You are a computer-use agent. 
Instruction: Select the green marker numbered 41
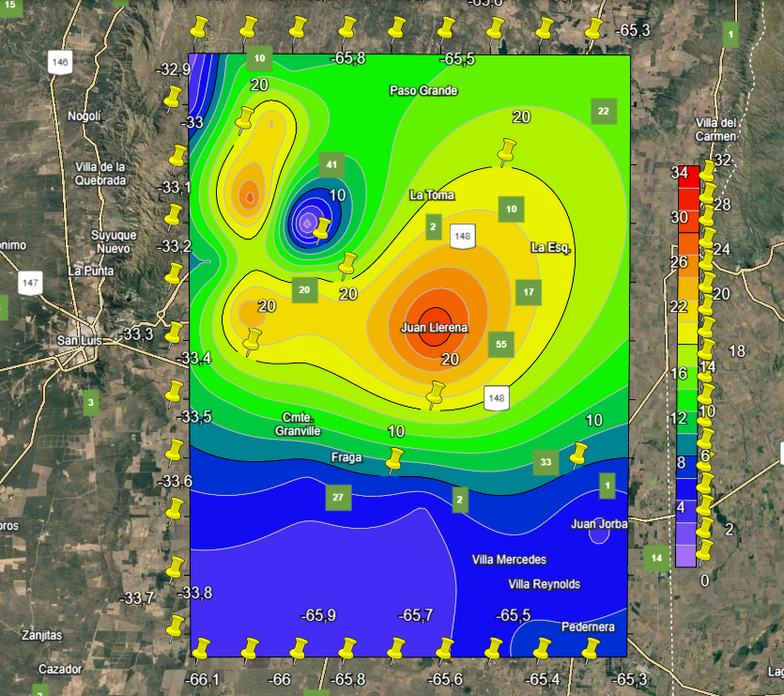click(x=331, y=164)
